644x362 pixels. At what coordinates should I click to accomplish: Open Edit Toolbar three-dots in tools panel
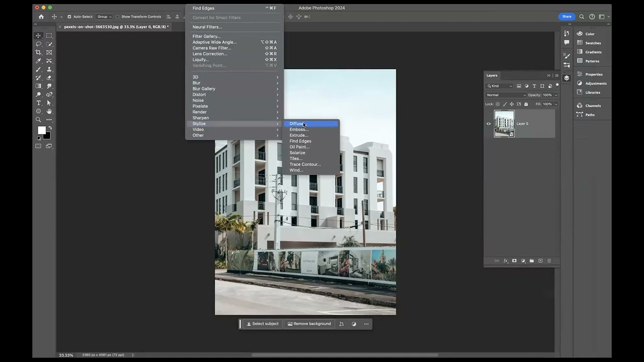pyautogui.click(x=49, y=120)
